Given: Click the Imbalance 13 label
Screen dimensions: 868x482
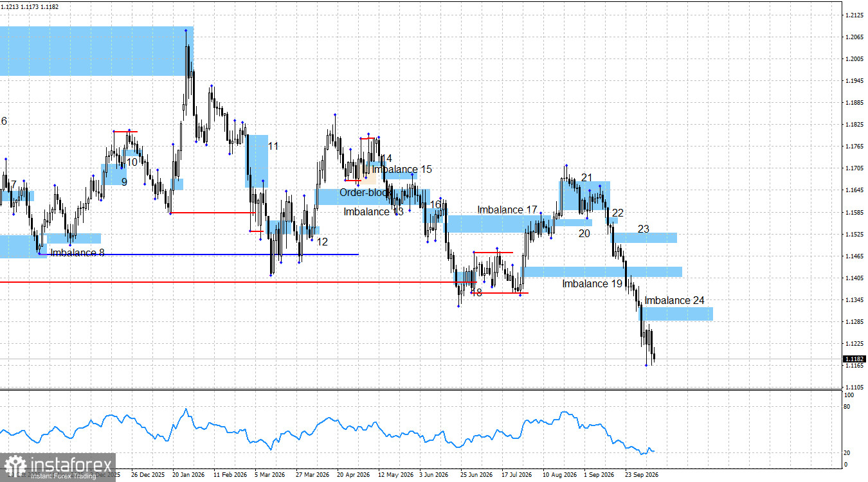Looking at the screenshot, I should (x=374, y=211).
